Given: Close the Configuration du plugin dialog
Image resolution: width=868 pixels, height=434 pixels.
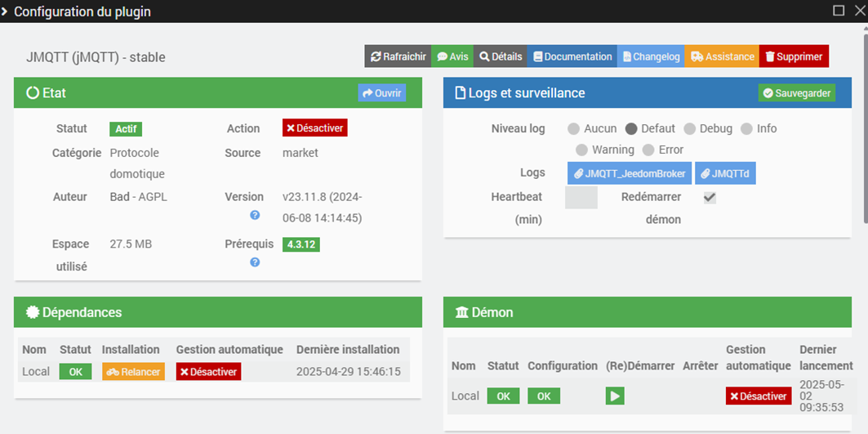Looking at the screenshot, I should click(858, 11).
